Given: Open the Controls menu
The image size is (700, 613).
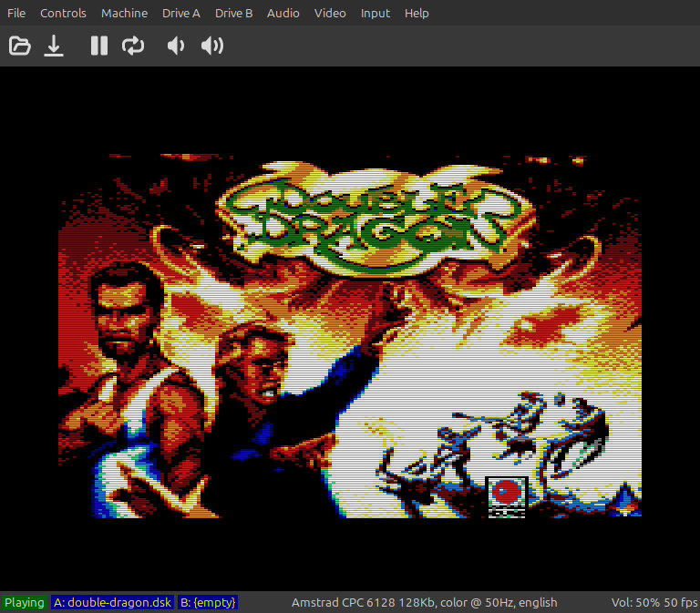Looking at the screenshot, I should coord(64,14).
